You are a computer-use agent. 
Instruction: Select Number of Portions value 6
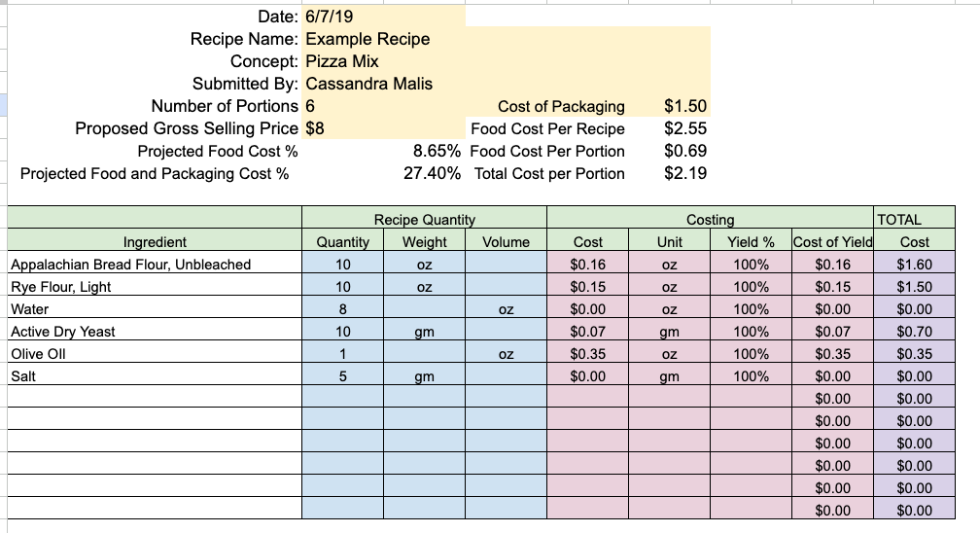[x=384, y=106]
